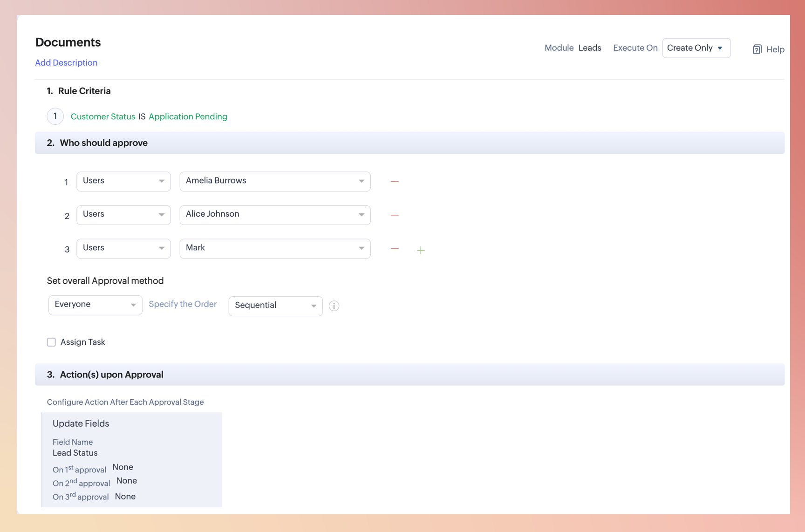Expand the Alice Johnson approver dropdown
805x532 pixels.
pyautogui.click(x=275, y=215)
